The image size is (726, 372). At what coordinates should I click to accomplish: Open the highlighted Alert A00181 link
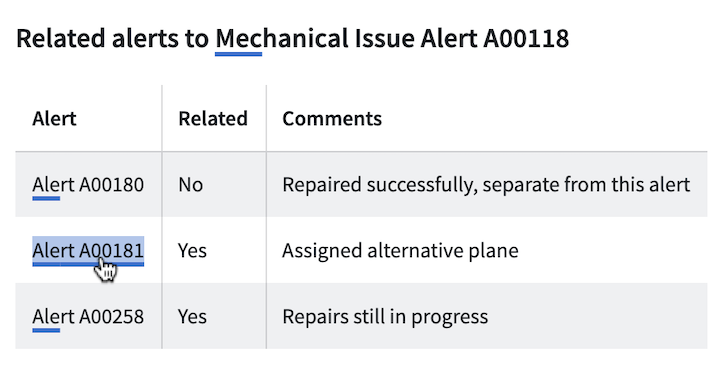tap(88, 251)
